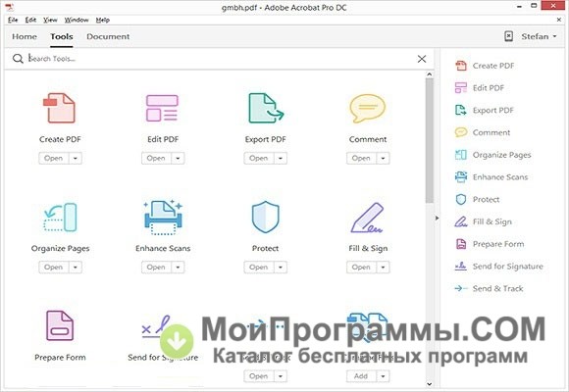The height and width of the screenshot is (392, 569).
Task: Click the search magnifier icon
Action: [18, 59]
